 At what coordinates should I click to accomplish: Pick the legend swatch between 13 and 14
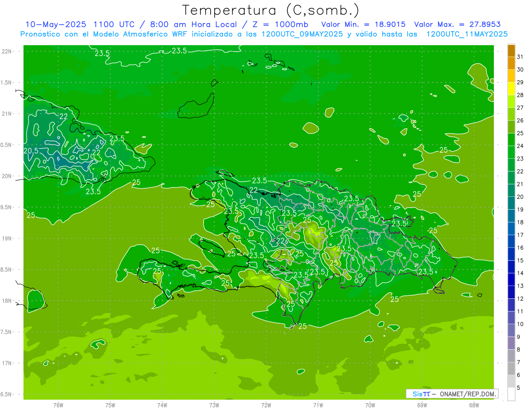[x=511, y=280]
